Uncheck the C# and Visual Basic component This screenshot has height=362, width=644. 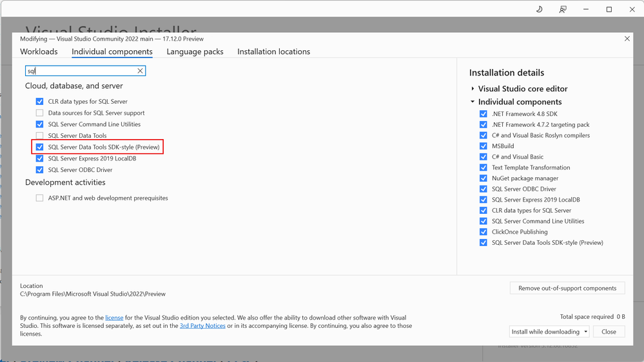point(483,157)
